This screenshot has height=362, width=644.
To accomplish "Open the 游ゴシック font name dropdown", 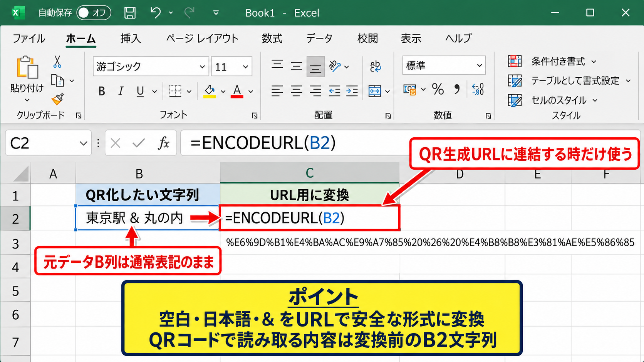I will (202, 67).
